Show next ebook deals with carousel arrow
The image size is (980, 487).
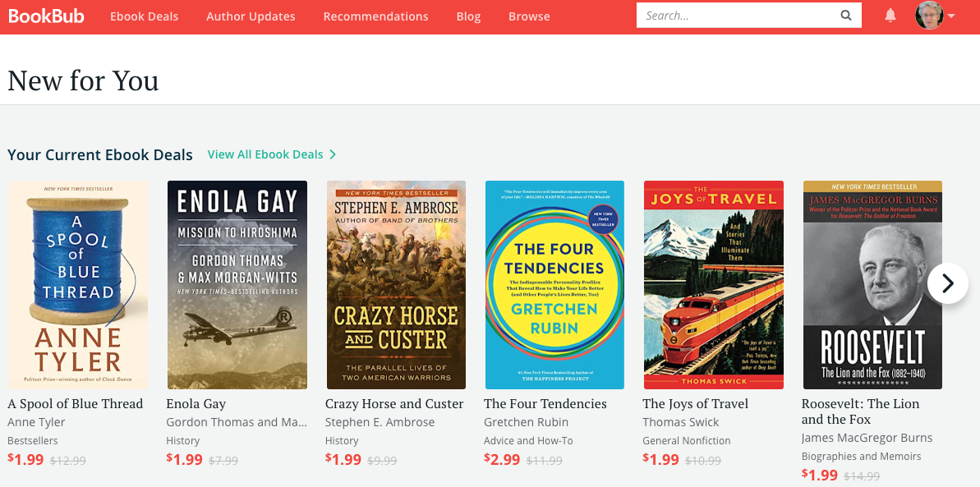pos(947,284)
